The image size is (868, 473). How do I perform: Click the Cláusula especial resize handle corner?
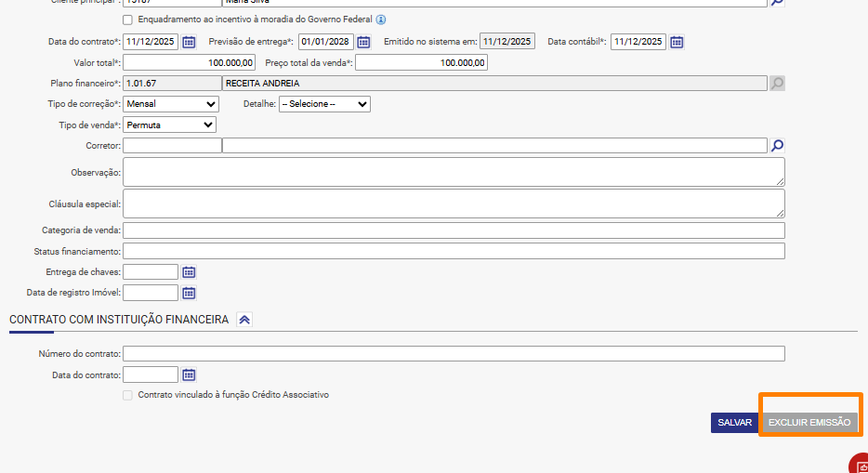781,214
